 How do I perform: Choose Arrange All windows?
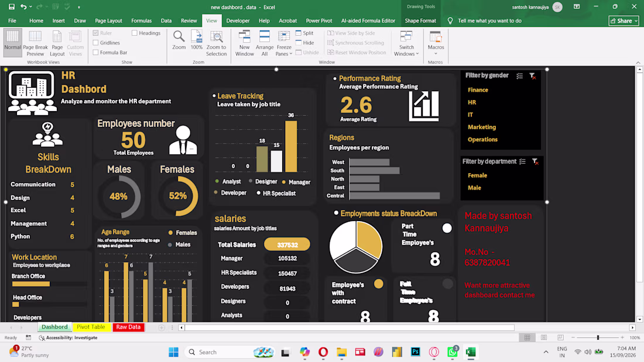(x=265, y=43)
